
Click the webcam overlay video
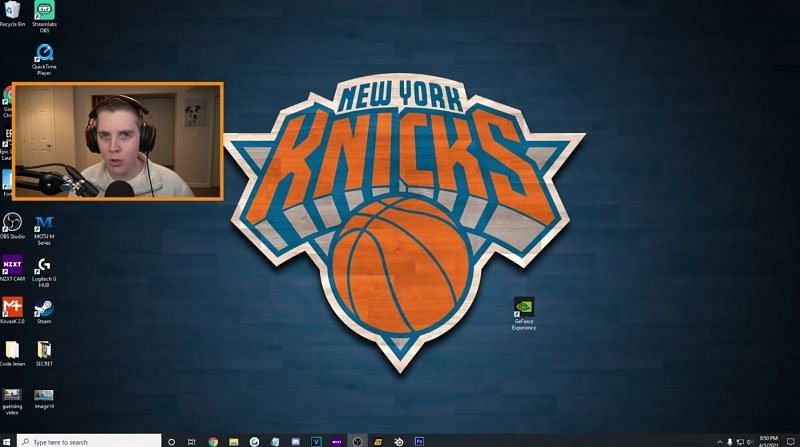[118, 141]
